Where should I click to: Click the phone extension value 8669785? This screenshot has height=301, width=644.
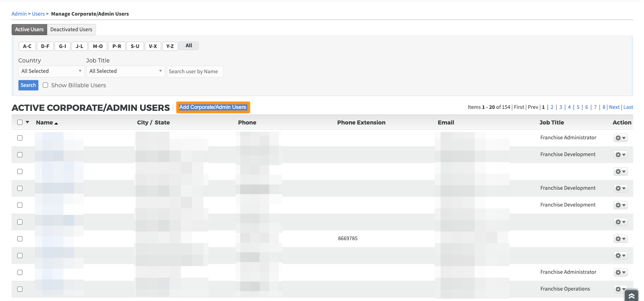348,239
